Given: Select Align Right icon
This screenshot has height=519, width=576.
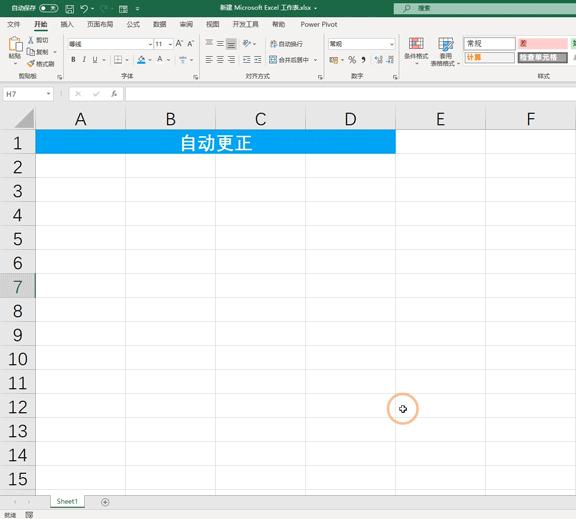Looking at the screenshot, I should point(231,60).
